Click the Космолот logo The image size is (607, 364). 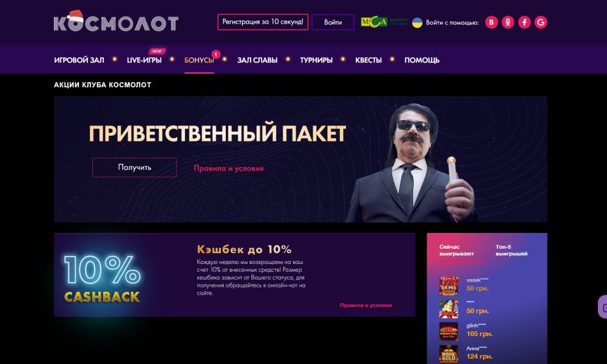116,21
